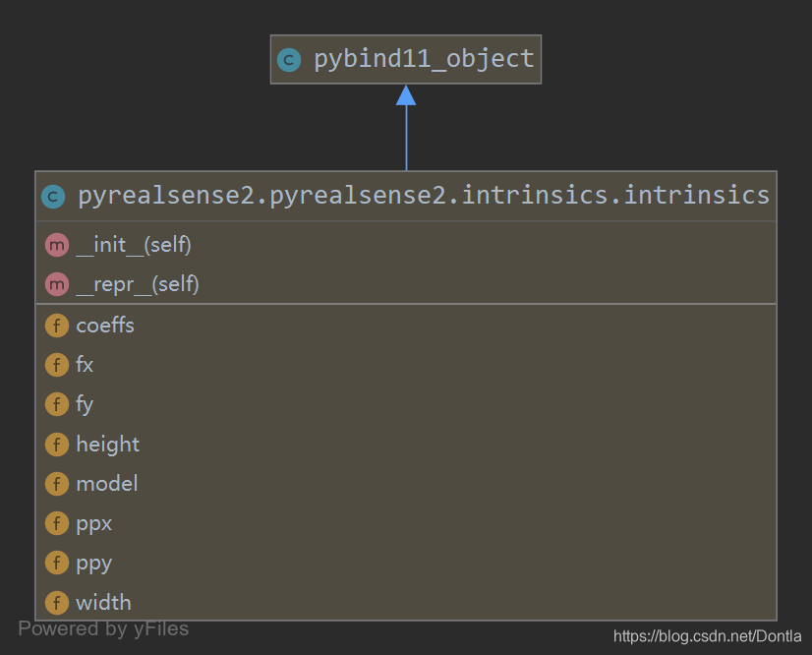Click the method icon beside __repr__(self)
812x655 pixels.
57,284
